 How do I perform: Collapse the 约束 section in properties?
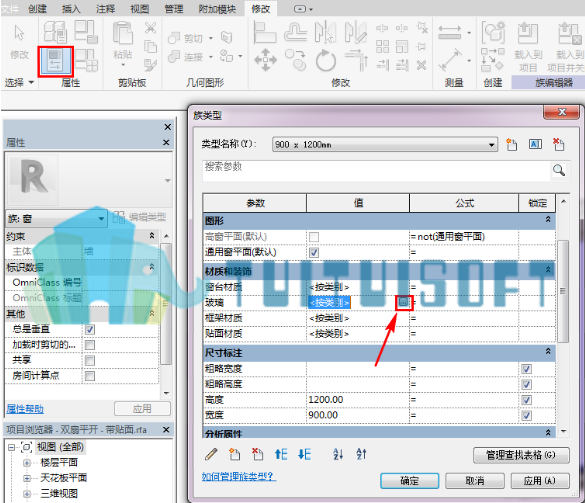(152, 236)
